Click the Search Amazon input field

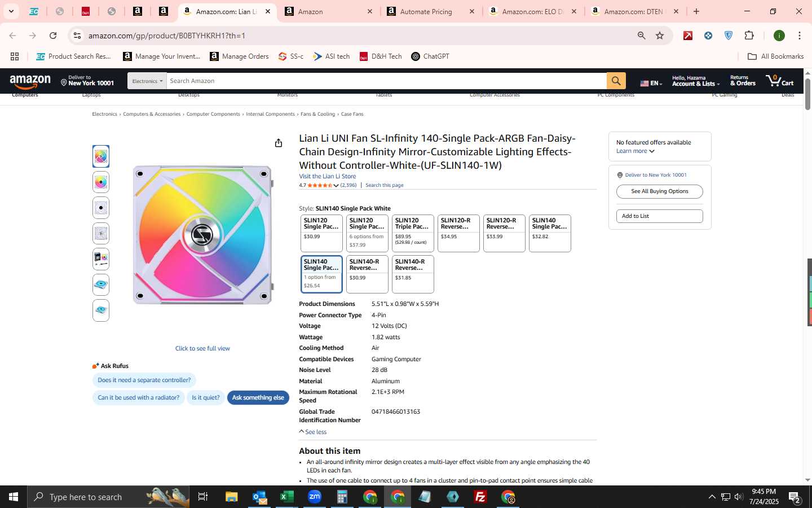click(386, 81)
